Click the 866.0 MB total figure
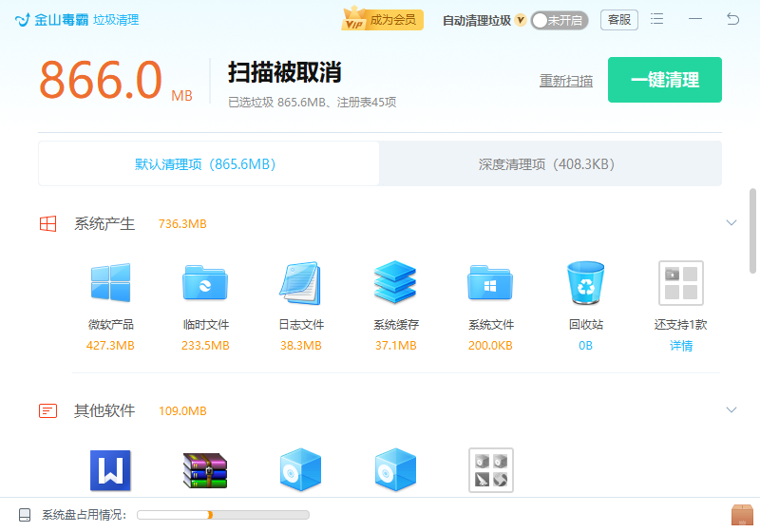The height and width of the screenshot is (532, 760). [x=116, y=80]
